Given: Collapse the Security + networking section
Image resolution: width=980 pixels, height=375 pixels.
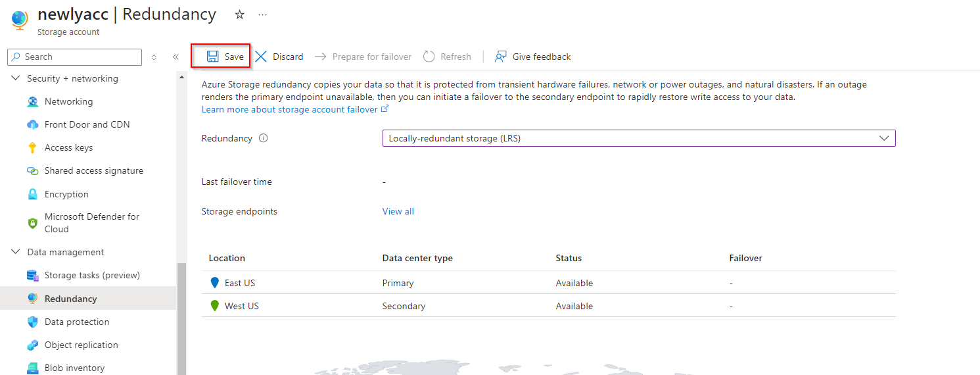Looking at the screenshot, I should 16,79.
